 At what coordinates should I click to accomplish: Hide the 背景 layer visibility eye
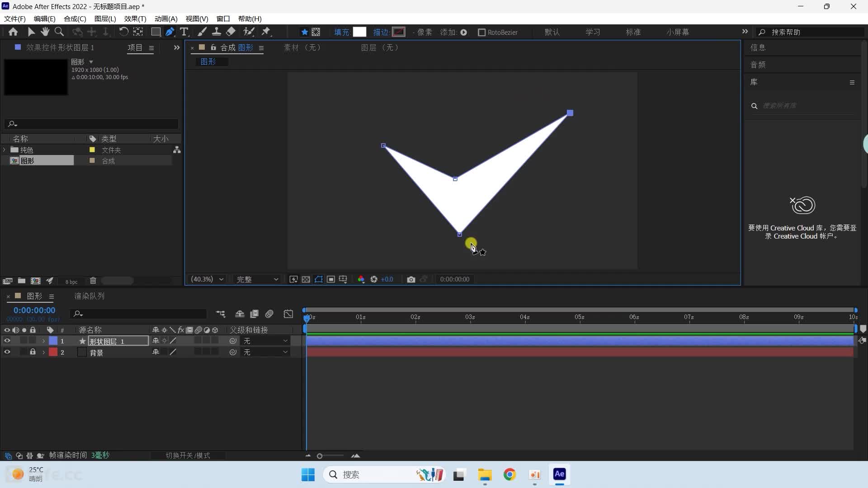(x=7, y=352)
